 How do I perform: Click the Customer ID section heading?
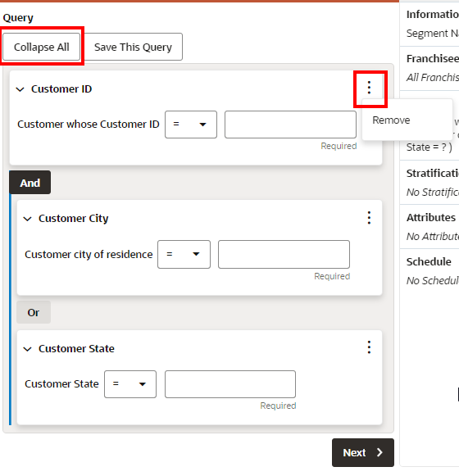(61, 89)
